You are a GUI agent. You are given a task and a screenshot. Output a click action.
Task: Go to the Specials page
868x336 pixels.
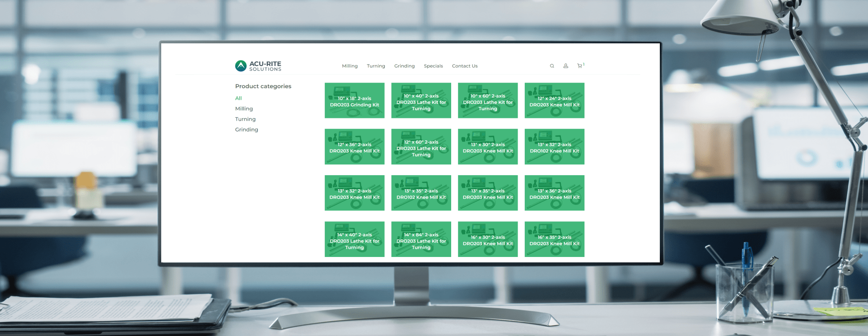click(x=433, y=66)
